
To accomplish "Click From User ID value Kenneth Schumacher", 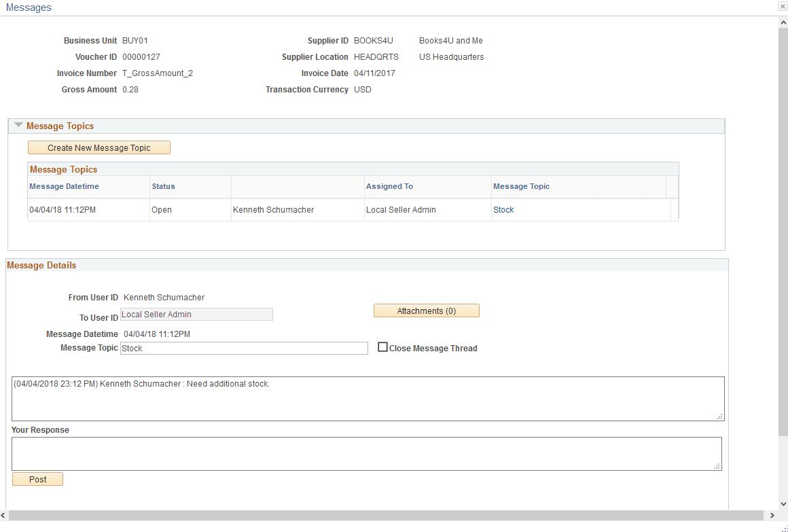I will tap(164, 297).
